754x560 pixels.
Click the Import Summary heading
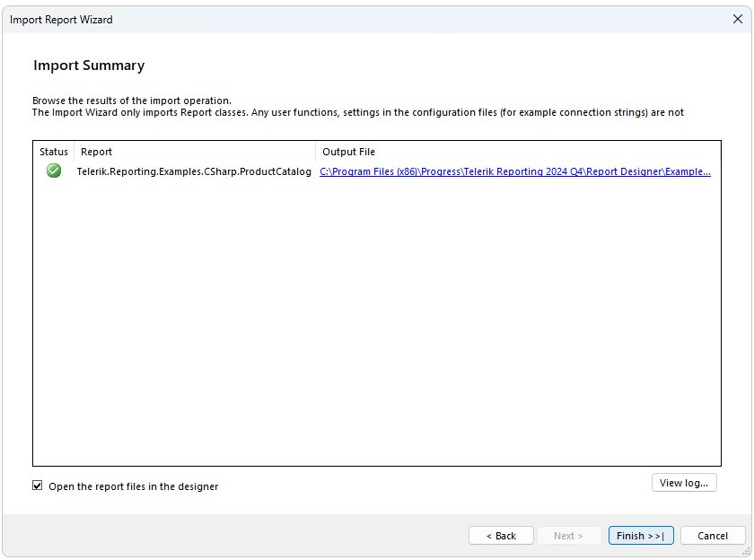click(89, 66)
